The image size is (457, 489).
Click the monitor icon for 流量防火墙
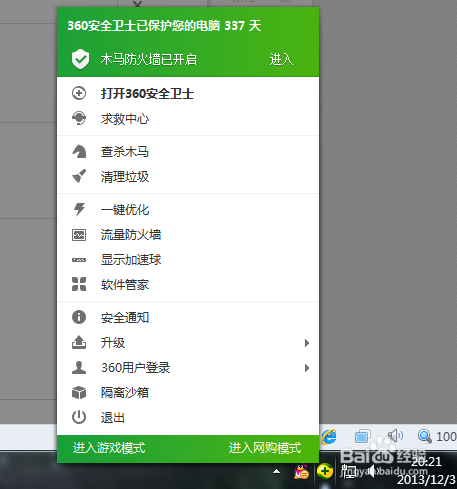79,235
